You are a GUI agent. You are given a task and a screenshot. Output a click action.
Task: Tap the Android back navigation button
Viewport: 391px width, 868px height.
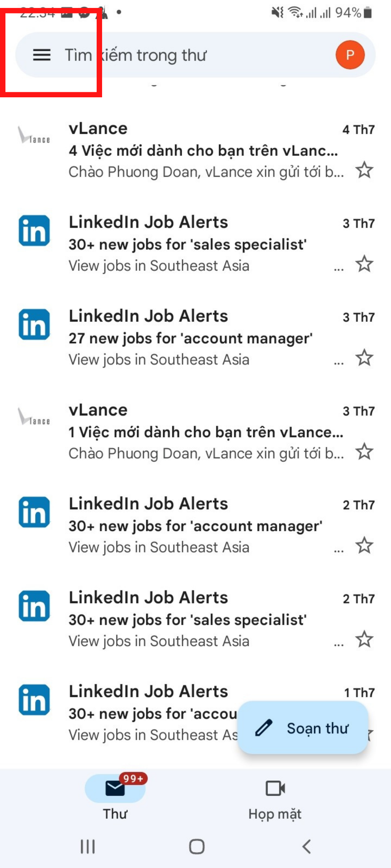pyautogui.click(x=306, y=846)
